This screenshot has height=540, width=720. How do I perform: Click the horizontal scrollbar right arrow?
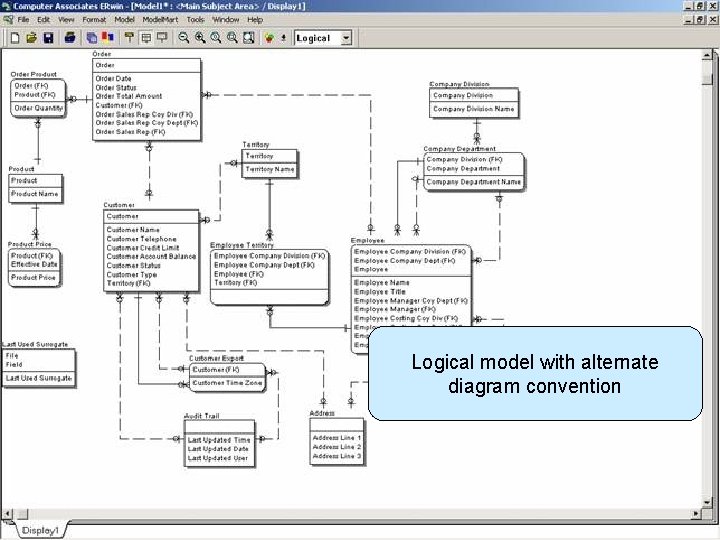pyautogui.click(x=696, y=514)
